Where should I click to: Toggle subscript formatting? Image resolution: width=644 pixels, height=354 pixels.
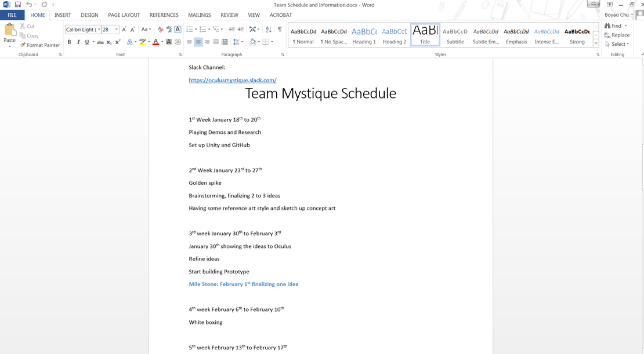109,42
